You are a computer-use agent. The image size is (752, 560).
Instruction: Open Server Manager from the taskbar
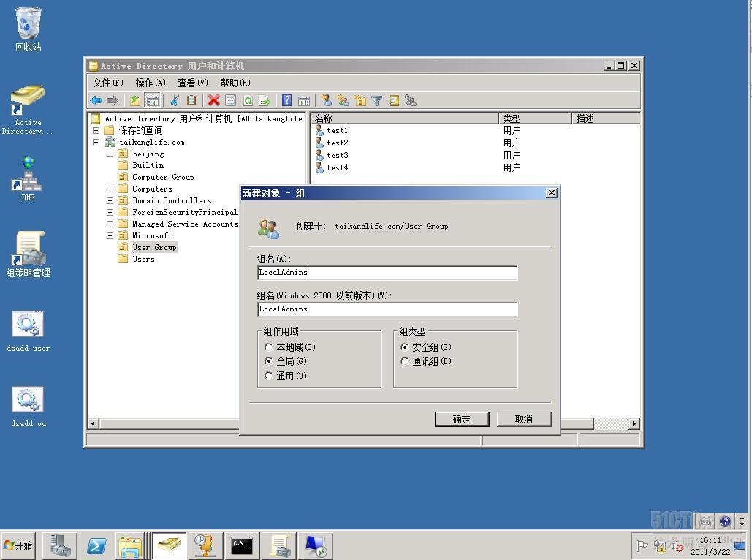click(61, 546)
